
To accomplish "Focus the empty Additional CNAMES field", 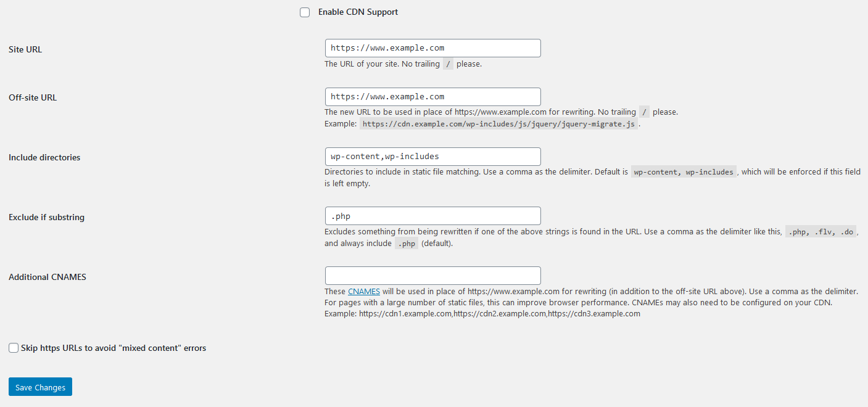I will pyautogui.click(x=432, y=276).
